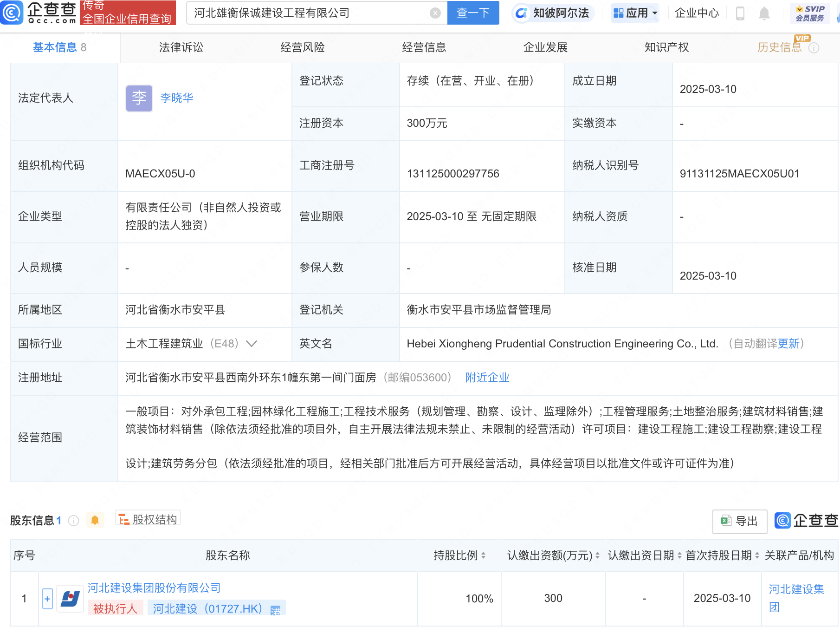Viewport: 840px width, 627px height.
Task: Open the 历史信息 VIP tab
Action: (x=780, y=47)
